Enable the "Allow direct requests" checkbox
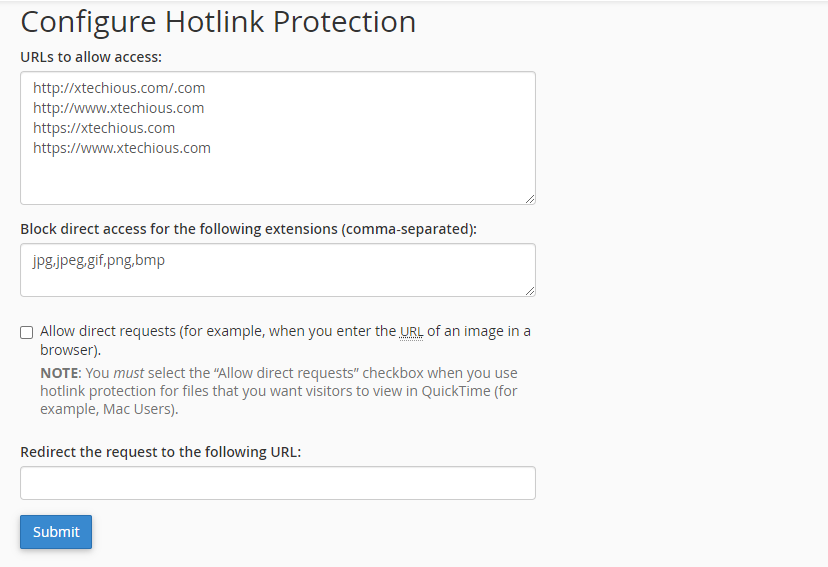Viewport: 828px width, 567px height. pyautogui.click(x=27, y=333)
